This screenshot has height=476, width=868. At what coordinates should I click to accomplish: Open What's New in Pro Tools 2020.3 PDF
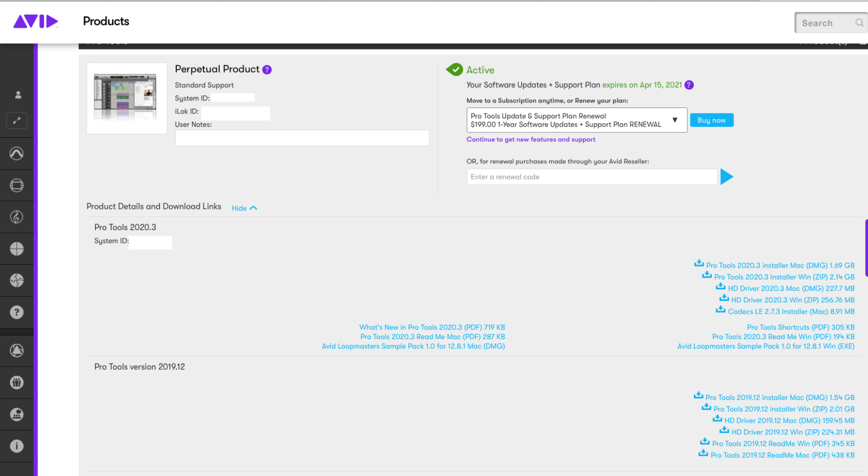click(x=432, y=327)
